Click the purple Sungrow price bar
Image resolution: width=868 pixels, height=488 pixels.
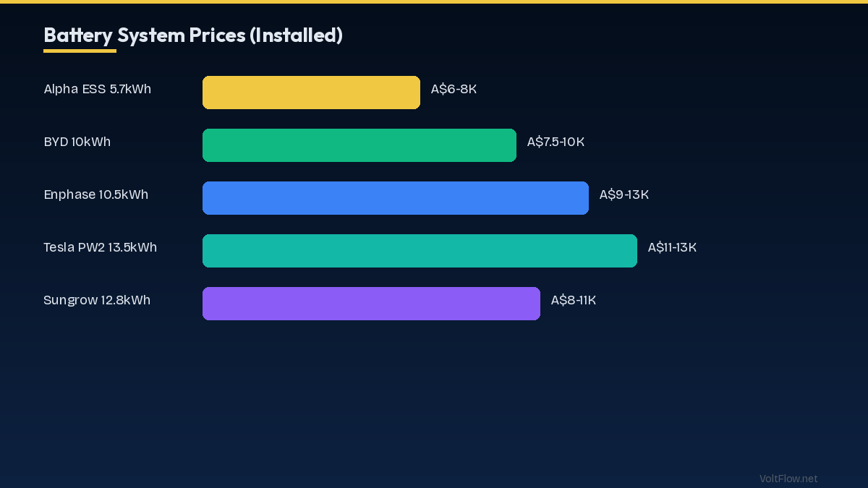[371, 304]
